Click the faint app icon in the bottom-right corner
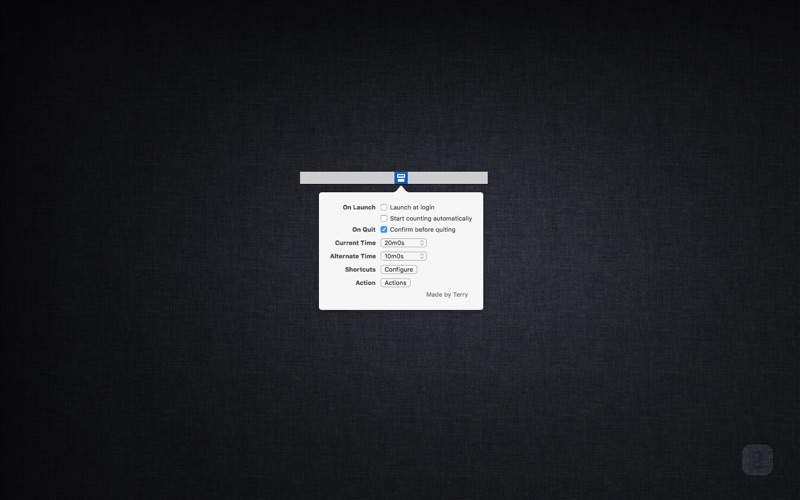 click(757, 460)
